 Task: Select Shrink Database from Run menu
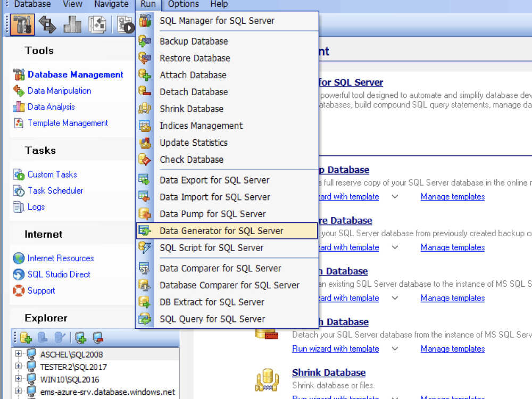pyautogui.click(x=227, y=109)
